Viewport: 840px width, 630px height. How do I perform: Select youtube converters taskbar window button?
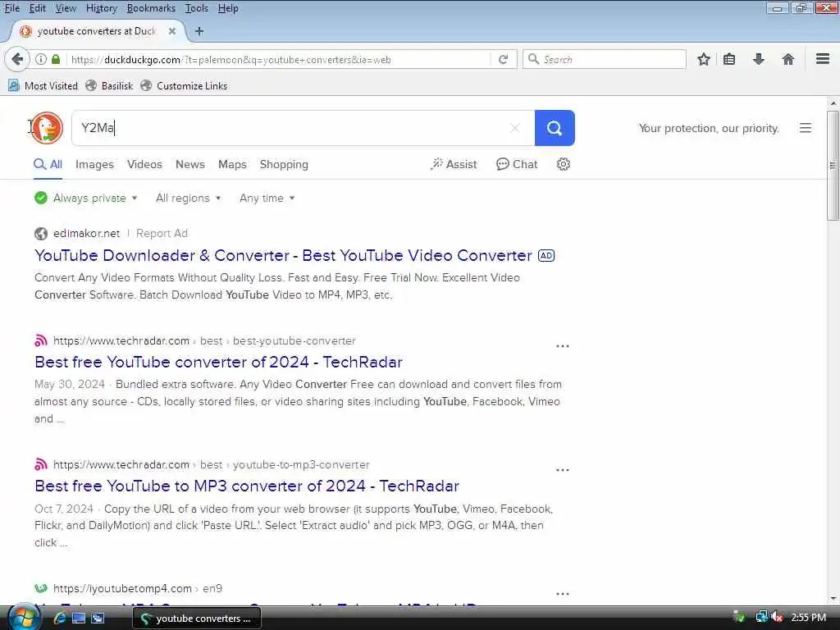[x=197, y=619]
